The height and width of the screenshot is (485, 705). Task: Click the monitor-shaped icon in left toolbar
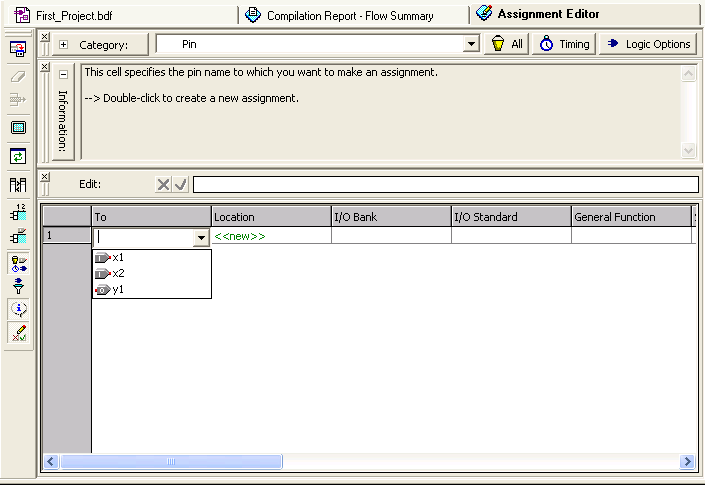click(x=18, y=128)
